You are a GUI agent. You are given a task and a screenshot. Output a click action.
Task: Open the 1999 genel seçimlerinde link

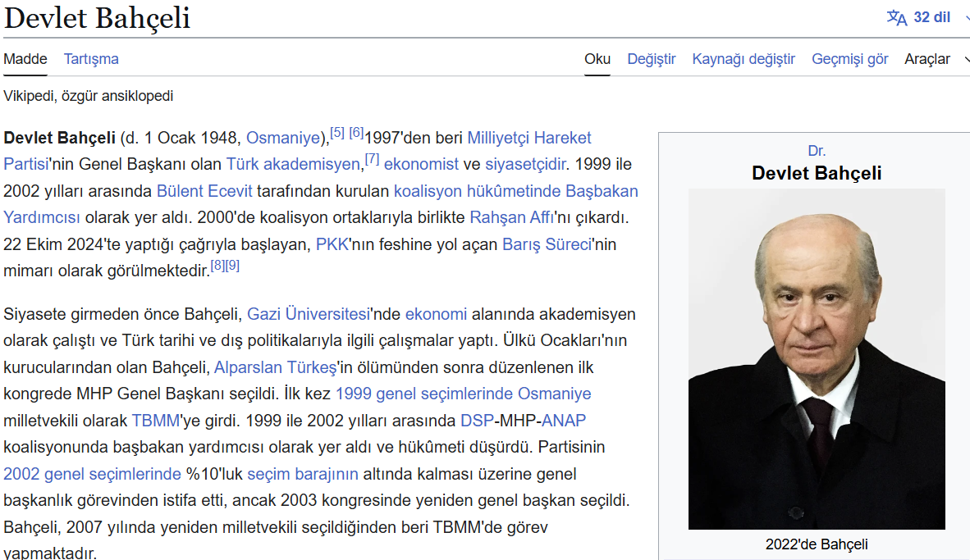point(424,394)
